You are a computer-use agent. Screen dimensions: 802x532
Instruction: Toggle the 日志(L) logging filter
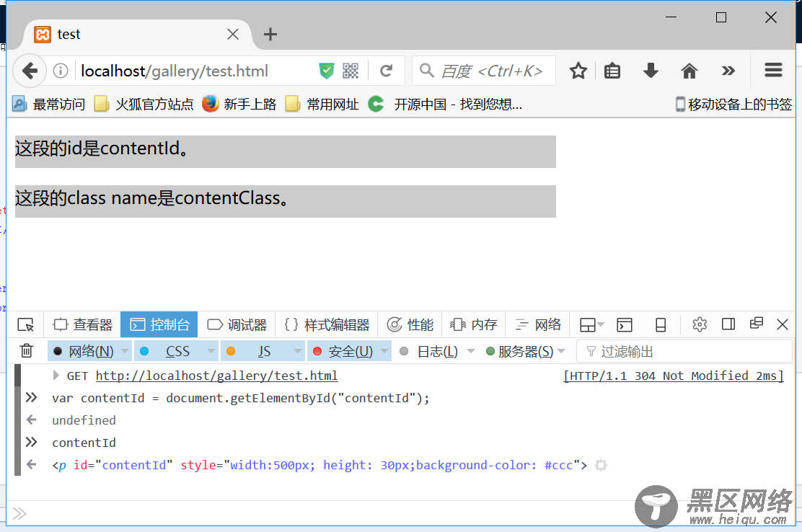tap(428, 352)
